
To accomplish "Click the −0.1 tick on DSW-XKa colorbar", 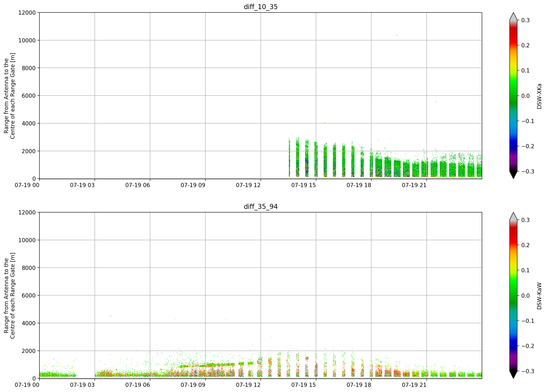I will (528, 121).
